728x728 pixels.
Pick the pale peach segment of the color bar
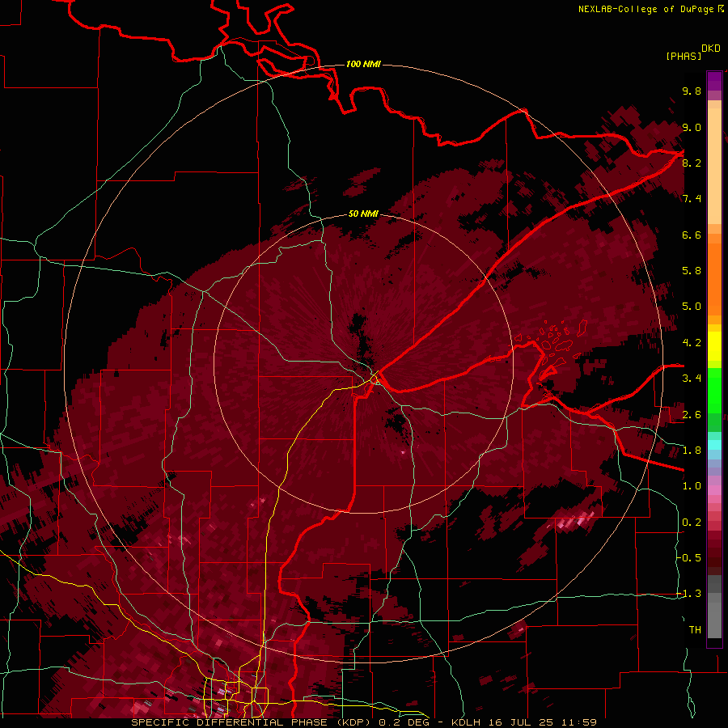[714, 166]
